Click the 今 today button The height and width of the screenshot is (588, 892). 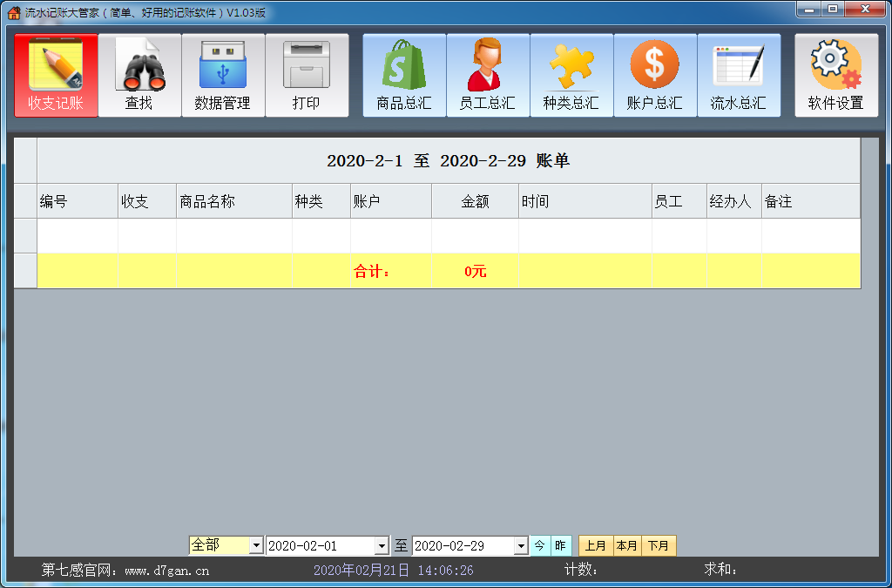pyautogui.click(x=540, y=546)
